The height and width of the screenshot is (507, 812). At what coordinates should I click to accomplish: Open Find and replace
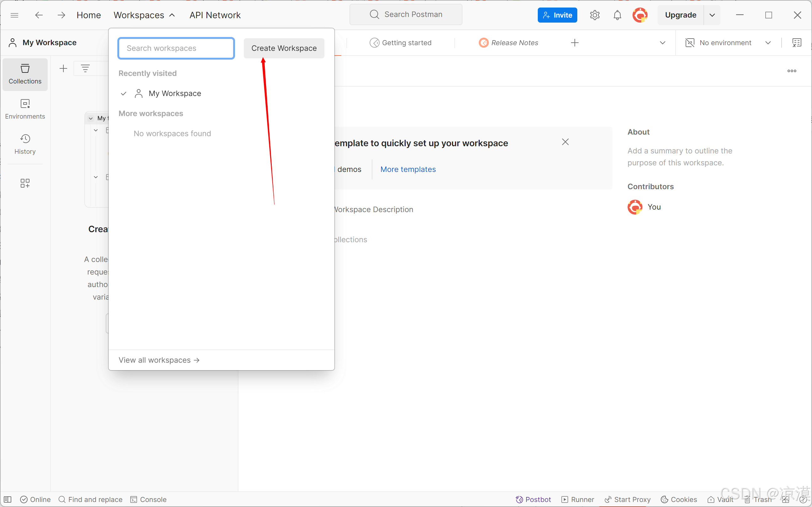pyautogui.click(x=90, y=499)
